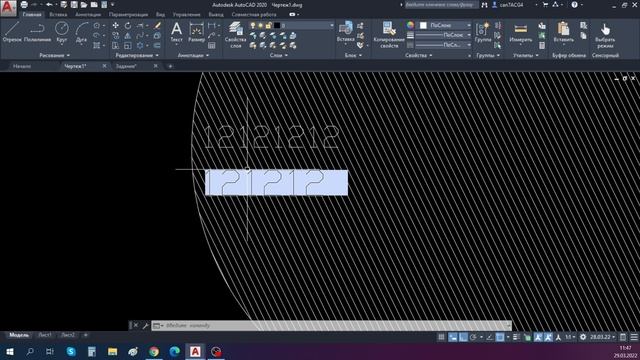The image size is (640, 360).
Task: Open the object color wheel icon
Action: coord(410,25)
